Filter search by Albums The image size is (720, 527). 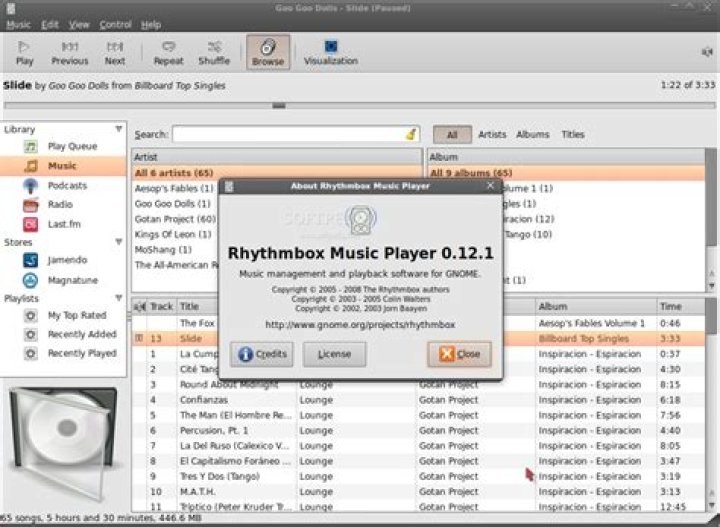coord(533,135)
